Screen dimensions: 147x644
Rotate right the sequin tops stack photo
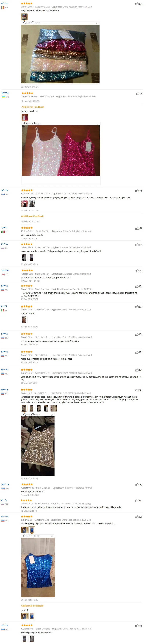(36, 23)
